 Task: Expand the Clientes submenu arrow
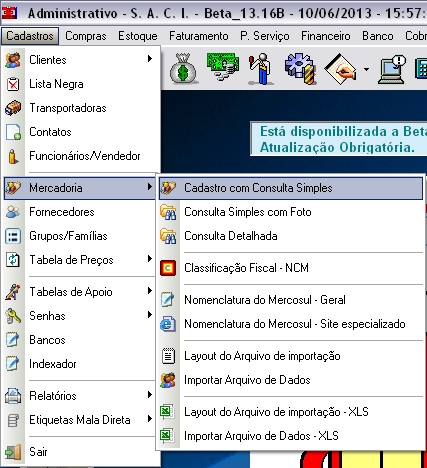(150, 59)
